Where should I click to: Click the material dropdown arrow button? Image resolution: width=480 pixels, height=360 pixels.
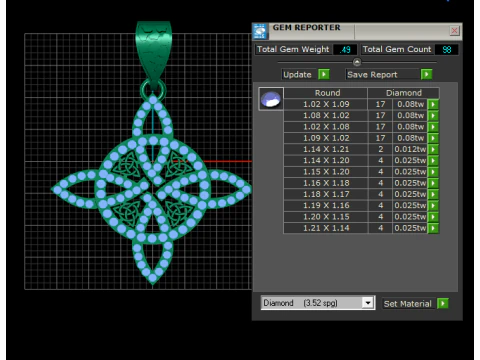click(x=368, y=303)
